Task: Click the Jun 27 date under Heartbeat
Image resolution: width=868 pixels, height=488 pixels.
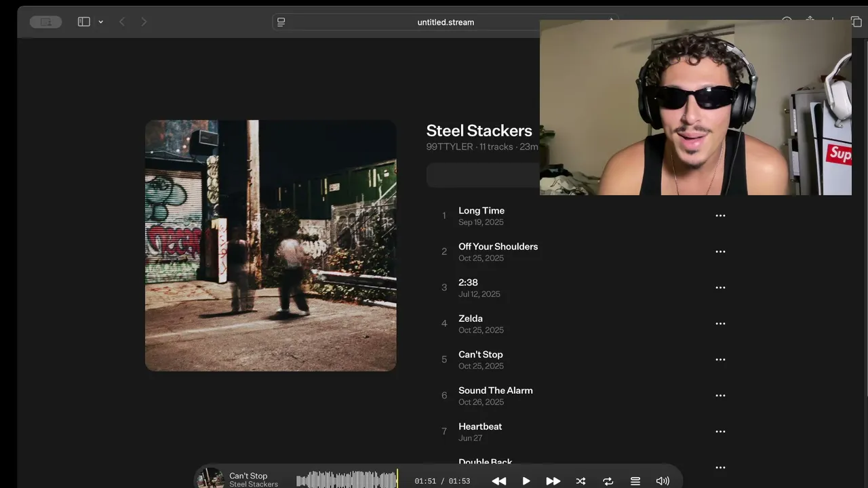Action: 471,438
